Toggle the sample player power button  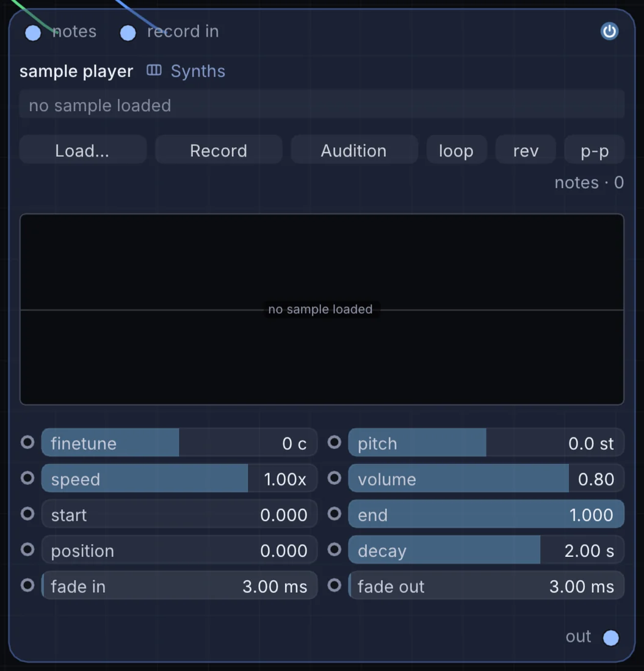[609, 31]
